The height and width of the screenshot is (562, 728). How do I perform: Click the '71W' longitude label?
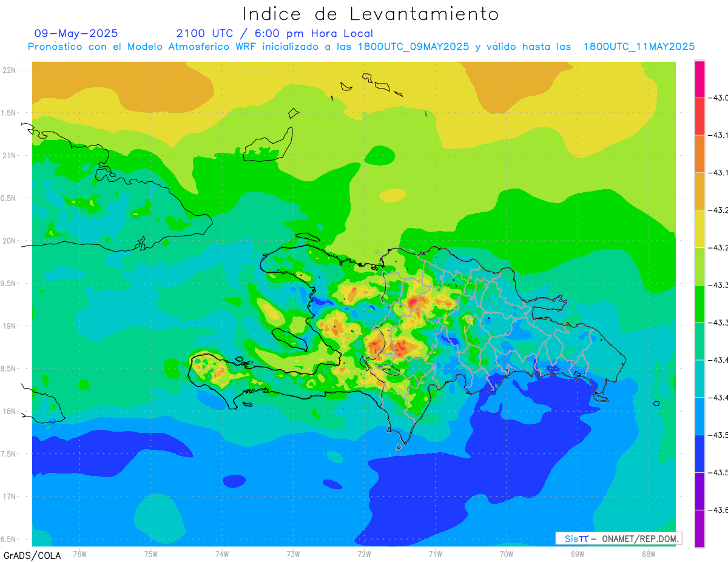(435, 554)
